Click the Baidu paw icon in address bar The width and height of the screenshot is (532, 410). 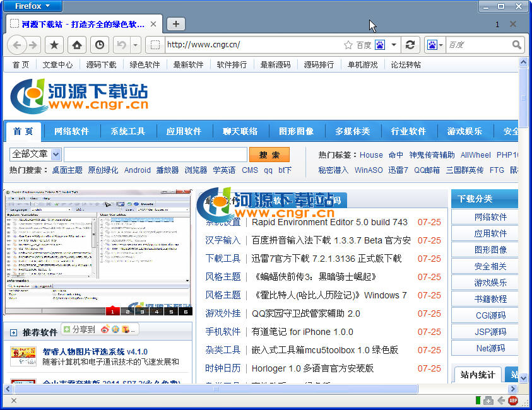[x=380, y=45]
